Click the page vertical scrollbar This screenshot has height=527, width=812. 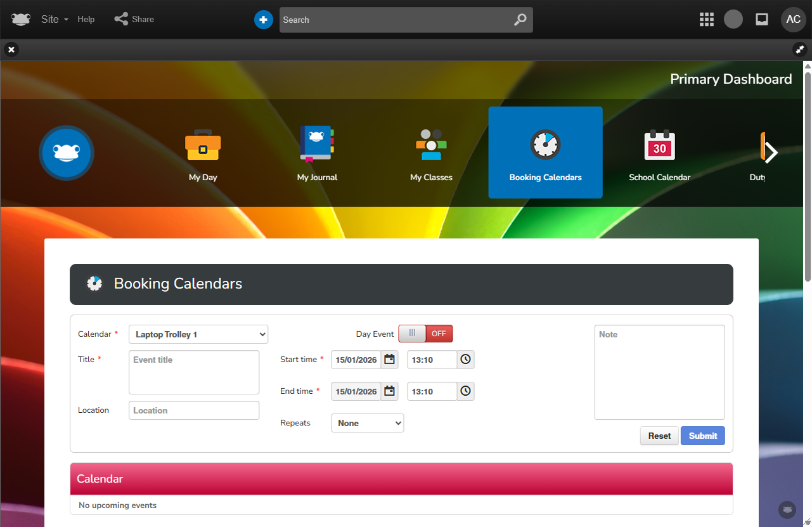click(808, 171)
